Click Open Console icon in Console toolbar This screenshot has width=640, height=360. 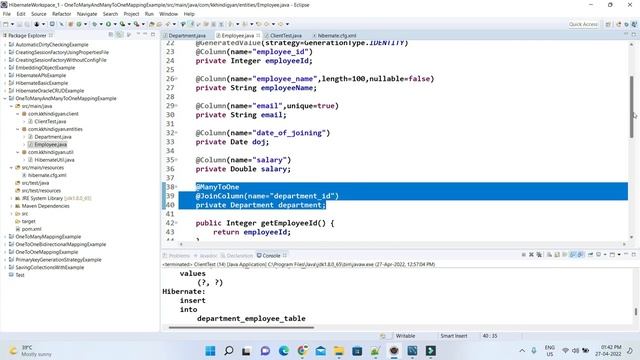coord(612,255)
